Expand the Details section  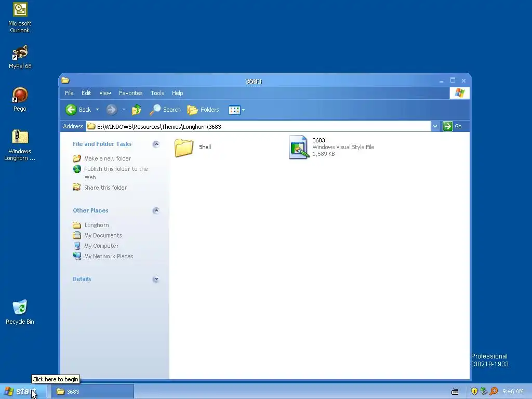coord(156,279)
